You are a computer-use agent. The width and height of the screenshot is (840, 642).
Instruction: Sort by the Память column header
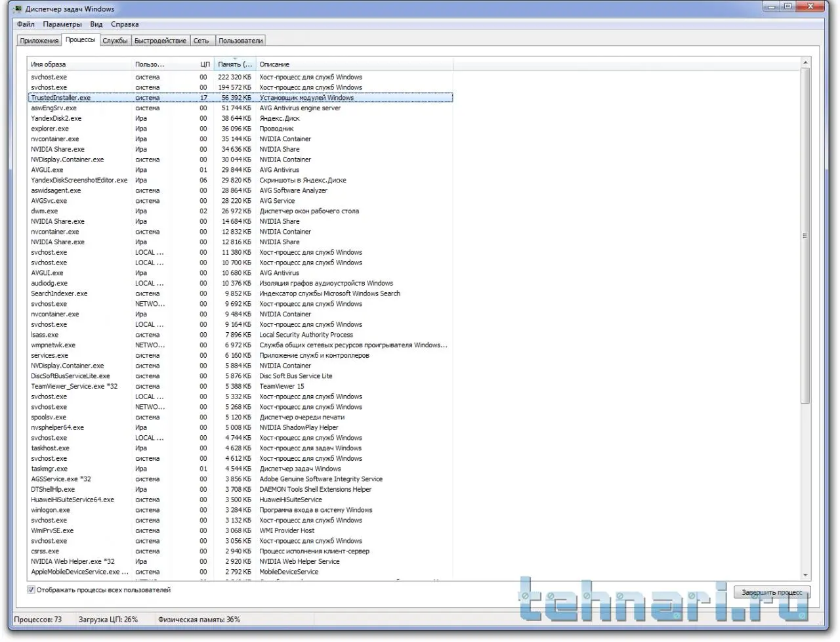pos(235,64)
